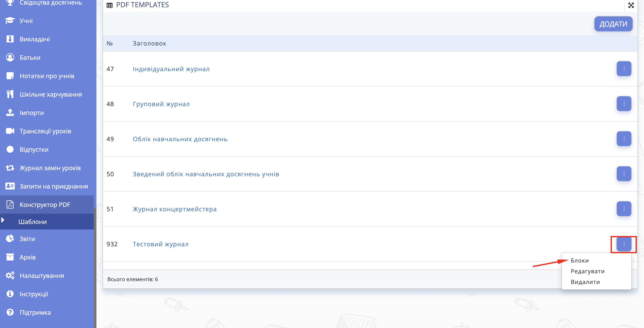This screenshot has height=328, width=644.
Task: Open actions menu for Журнал концертмейстера row
Action: [624, 209]
